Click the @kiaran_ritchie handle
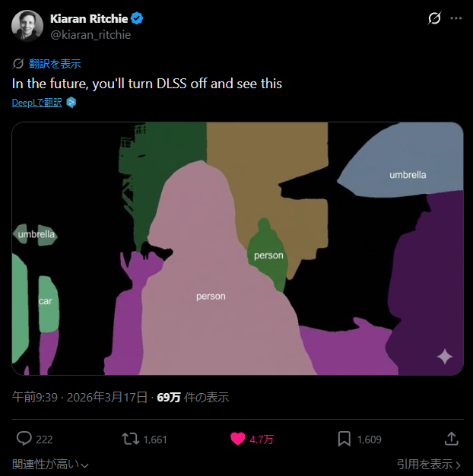This screenshot has width=473, height=476. (90, 34)
